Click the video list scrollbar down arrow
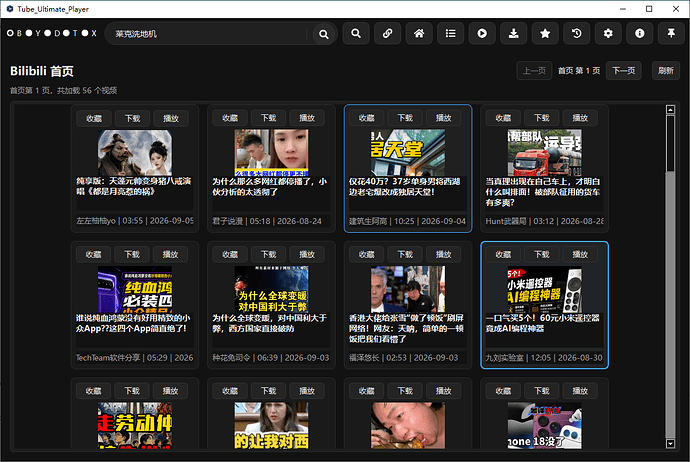 click(x=670, y=444)
